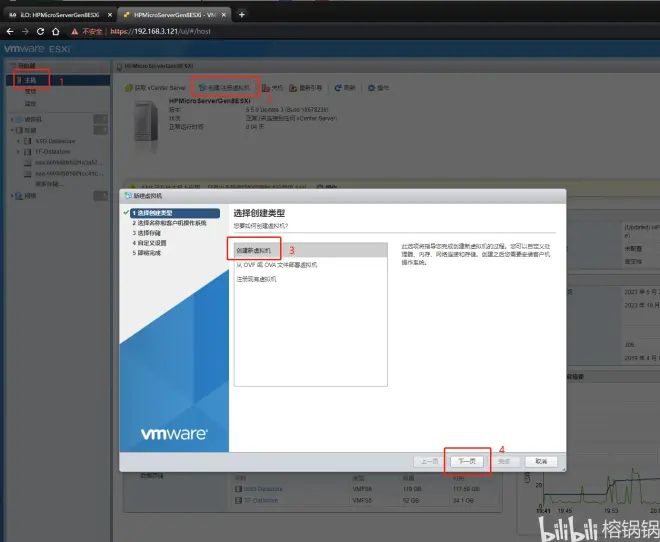This screenshot has width=660, height=542.
Task: Click the host icon in the 主机 row
Action: 19,80
